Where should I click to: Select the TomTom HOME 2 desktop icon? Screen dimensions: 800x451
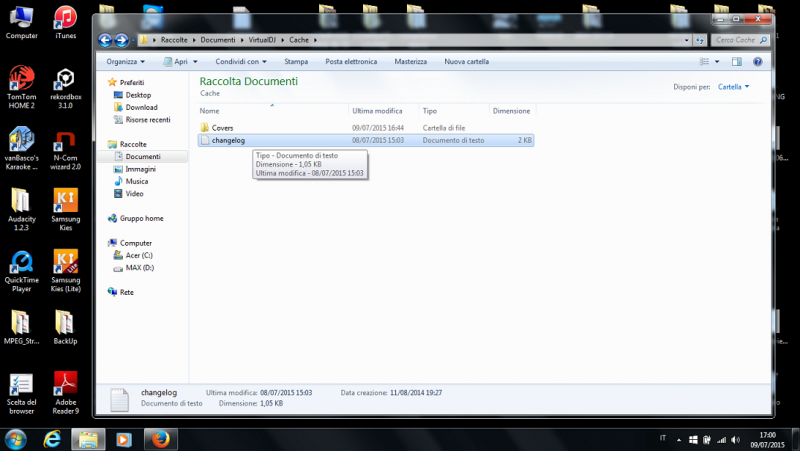21,87
